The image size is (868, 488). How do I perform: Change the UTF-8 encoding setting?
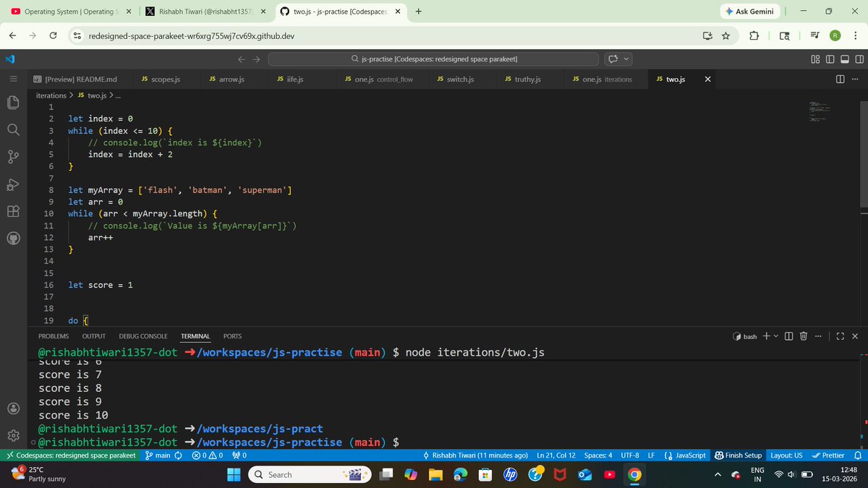click(x=630, y=455)
